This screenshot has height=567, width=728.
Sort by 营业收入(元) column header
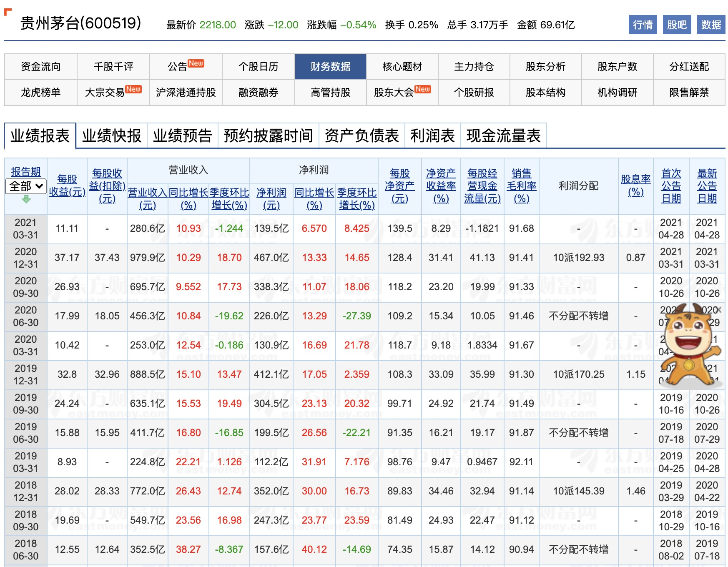tap(148, 199)
